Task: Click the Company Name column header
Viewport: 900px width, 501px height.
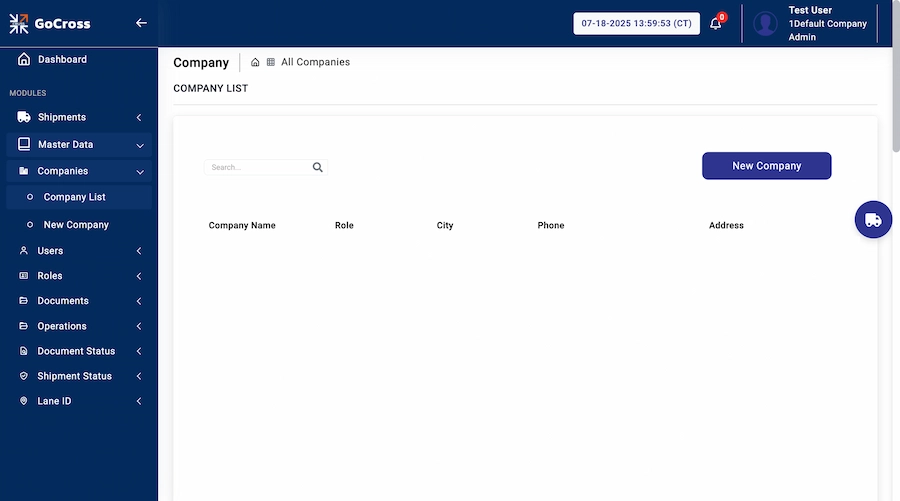Action: tap(242, 226)
